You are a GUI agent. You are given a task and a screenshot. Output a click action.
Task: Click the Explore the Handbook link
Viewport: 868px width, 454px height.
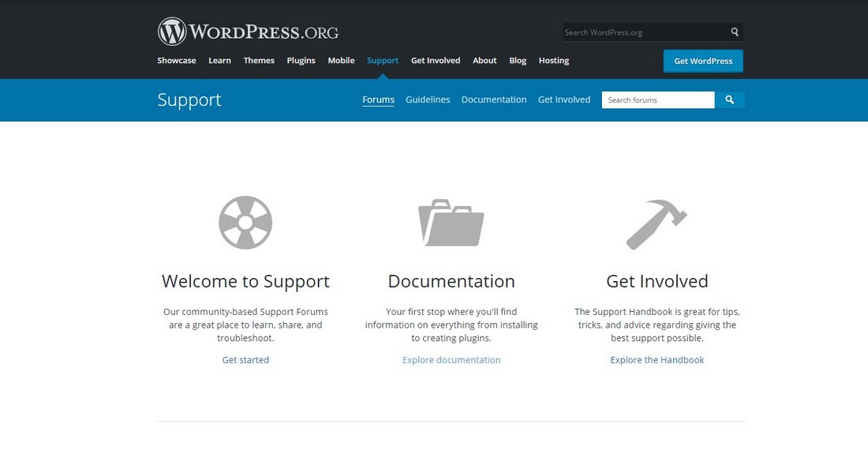click(657, 360)
